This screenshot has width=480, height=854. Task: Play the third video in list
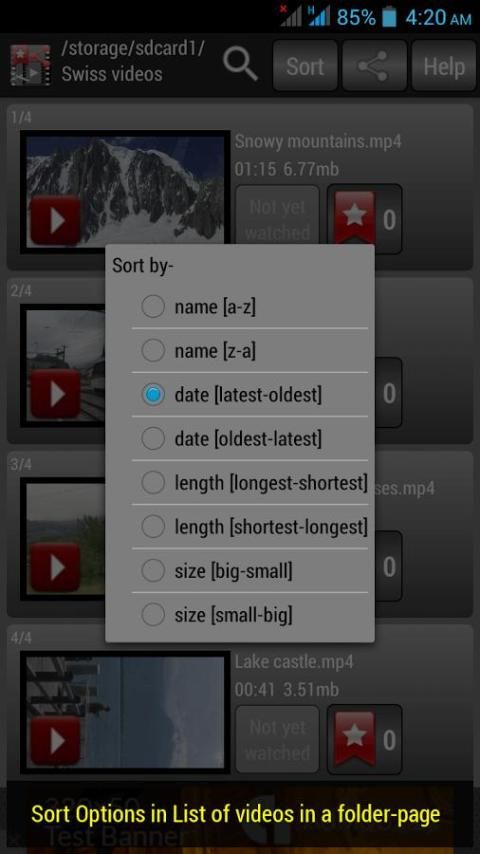[x=56, y=568]
